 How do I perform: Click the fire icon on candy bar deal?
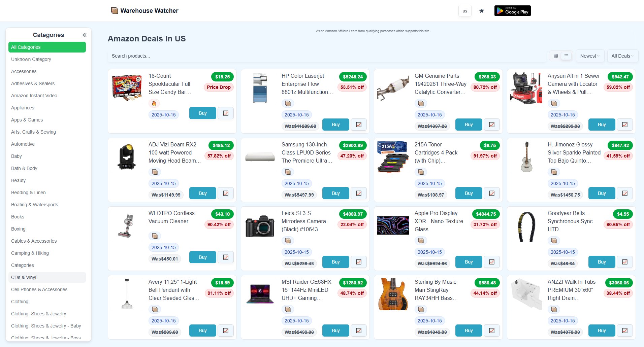154,103
